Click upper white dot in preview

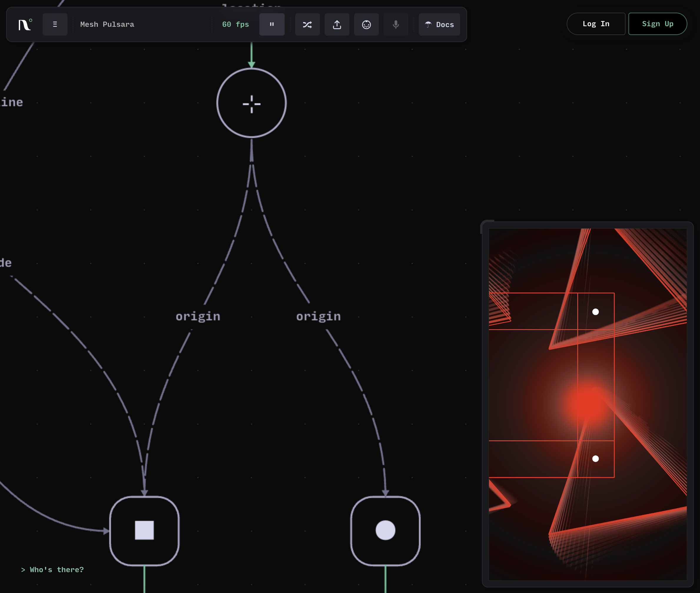(x=596, y=312)
